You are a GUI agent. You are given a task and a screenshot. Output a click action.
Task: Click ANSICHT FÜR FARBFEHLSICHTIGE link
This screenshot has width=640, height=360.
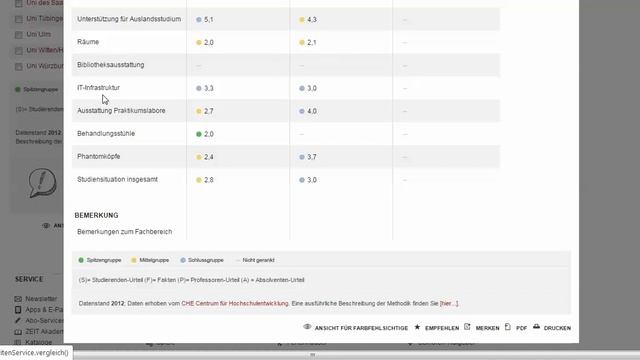(x=361, y=328)
